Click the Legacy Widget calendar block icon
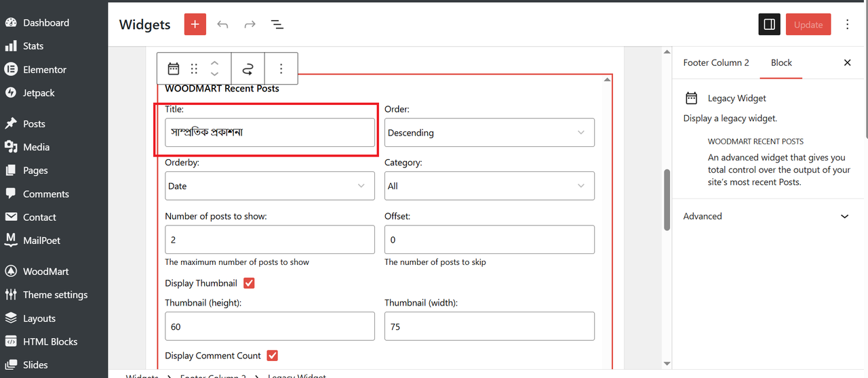The image size is (868, 378). 174,68
